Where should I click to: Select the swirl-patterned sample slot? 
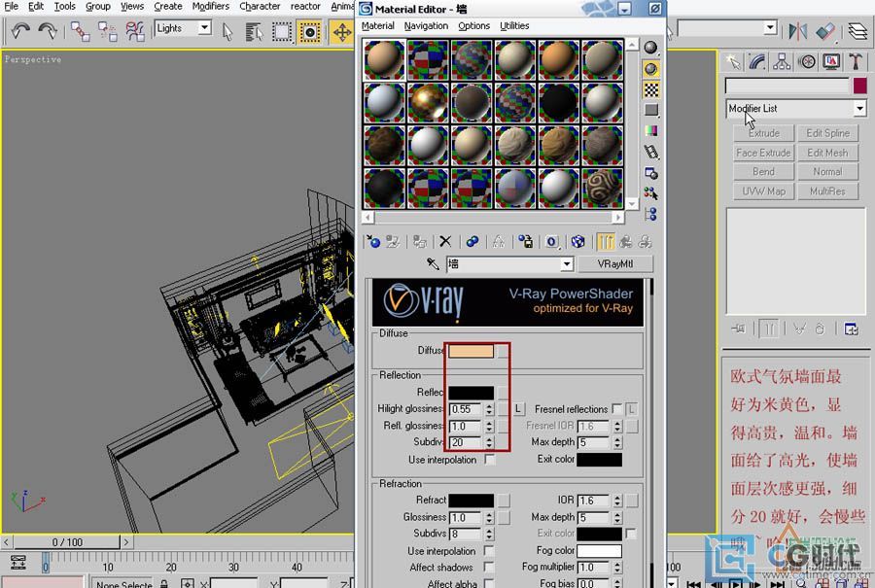602,189
